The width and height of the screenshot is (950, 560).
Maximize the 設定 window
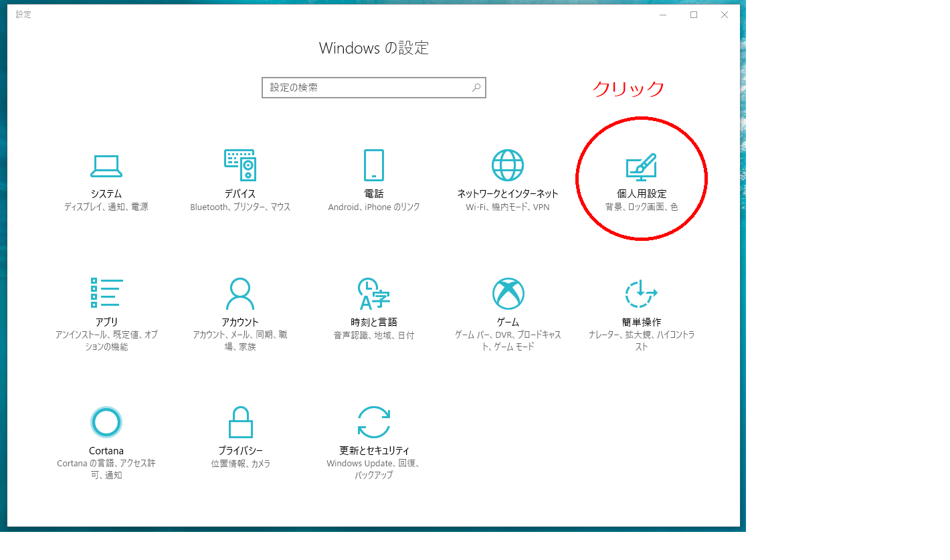pyautogui.click(x=694, y=15)
